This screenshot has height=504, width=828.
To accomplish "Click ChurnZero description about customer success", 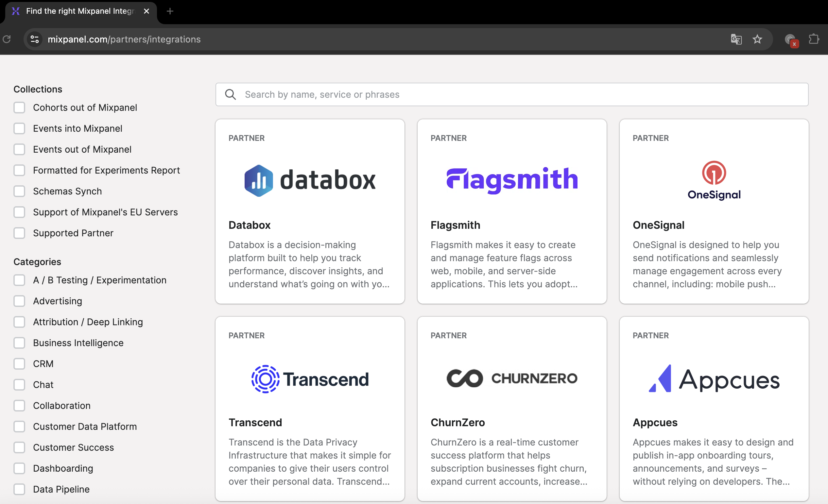I will [509, 462].
